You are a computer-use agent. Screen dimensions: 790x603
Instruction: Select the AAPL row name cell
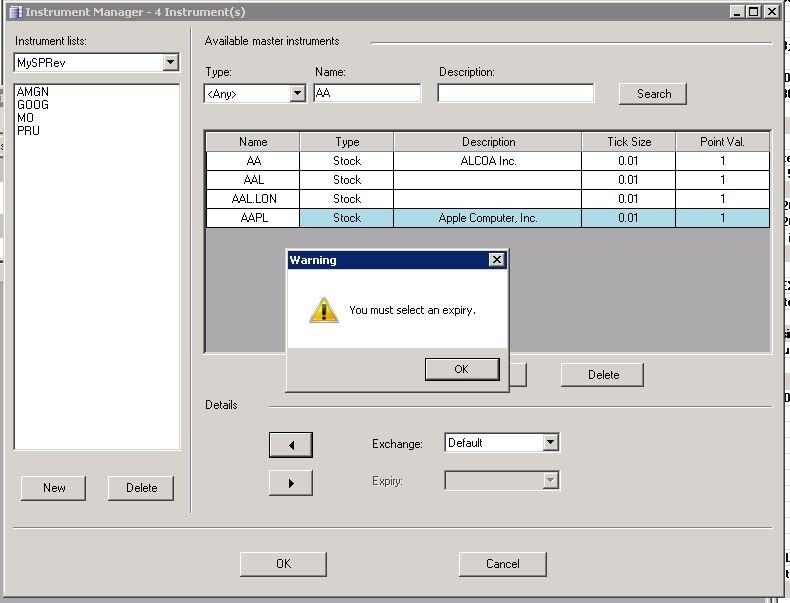(x=253, y=218)
